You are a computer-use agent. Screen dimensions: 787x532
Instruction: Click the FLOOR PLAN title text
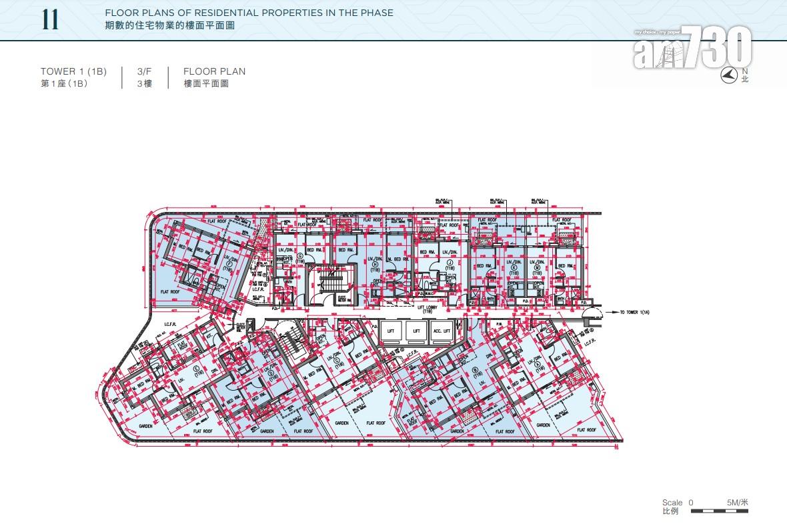[214, 71]
